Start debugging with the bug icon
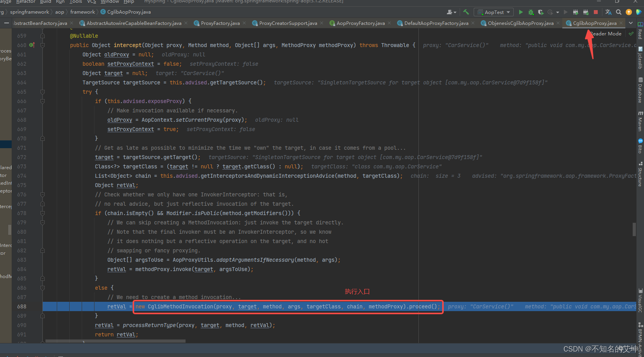644x357 pixels. pyautogui.click(x=531, y=12)
